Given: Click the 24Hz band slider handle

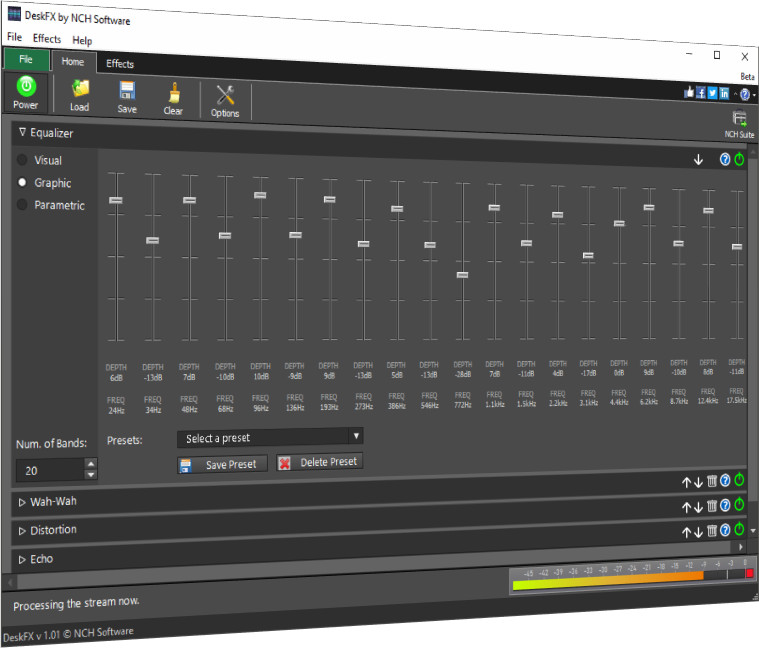Looking at the screenshot, I should (116, 201).
